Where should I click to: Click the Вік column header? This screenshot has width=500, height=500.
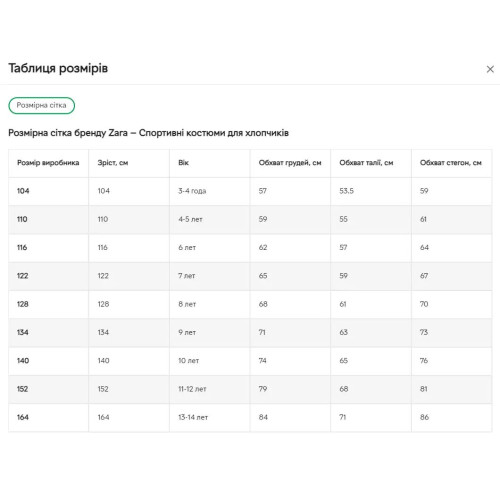click(183, 163)
